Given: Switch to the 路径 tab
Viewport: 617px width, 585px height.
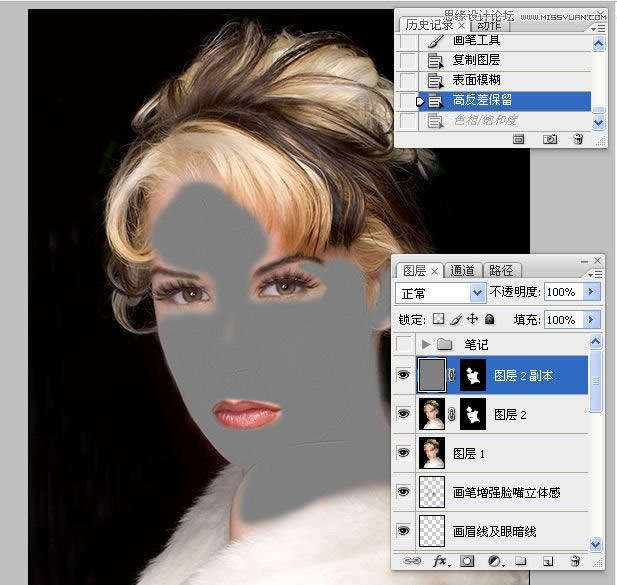Looking at the screenshot, I should coord(501,270).
